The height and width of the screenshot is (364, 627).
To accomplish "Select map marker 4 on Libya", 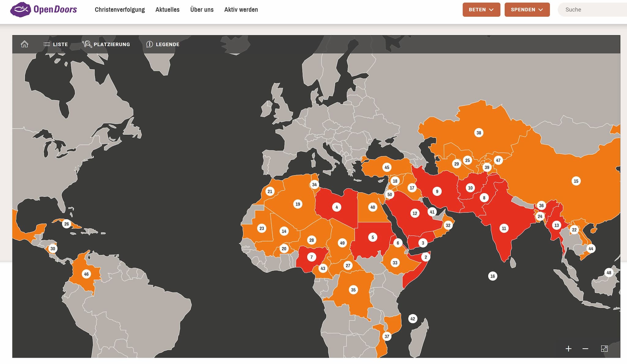I will pos(337,207).
